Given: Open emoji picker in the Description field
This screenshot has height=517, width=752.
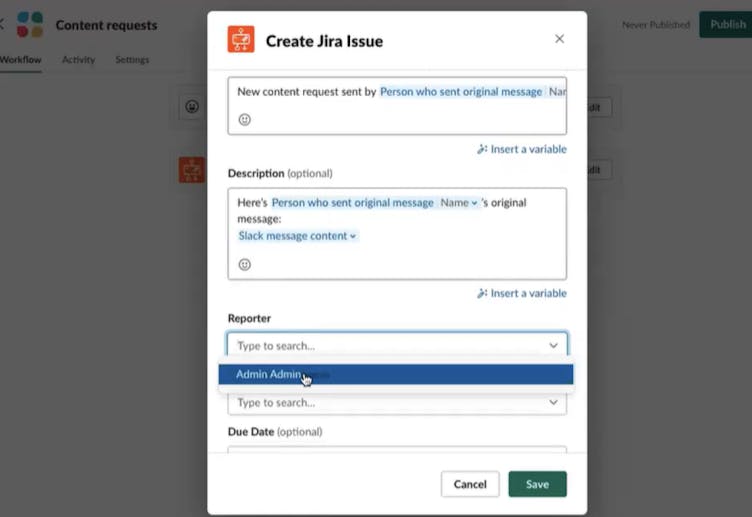Looking at the screenshot, I should click(x=245, y=264).
